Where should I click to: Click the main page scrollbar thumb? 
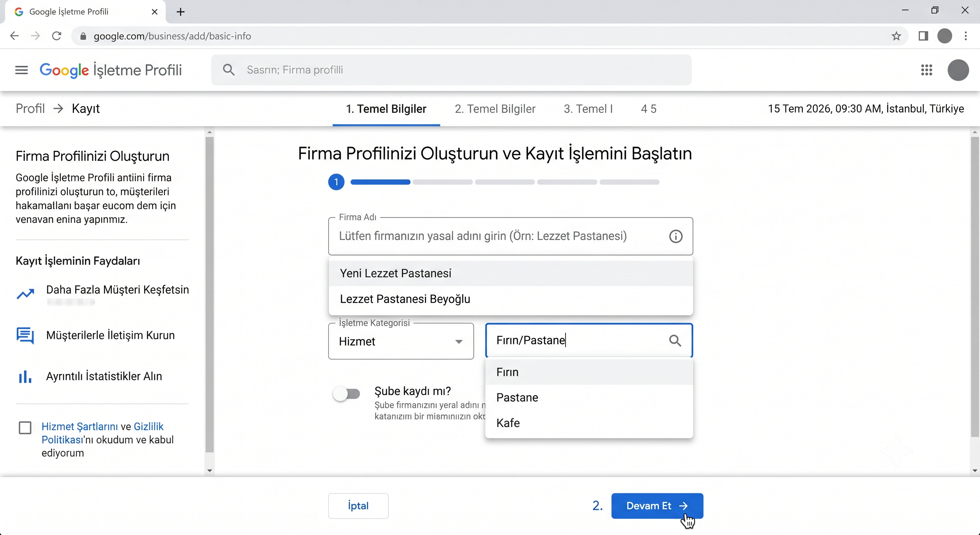[x=975, y=286]
